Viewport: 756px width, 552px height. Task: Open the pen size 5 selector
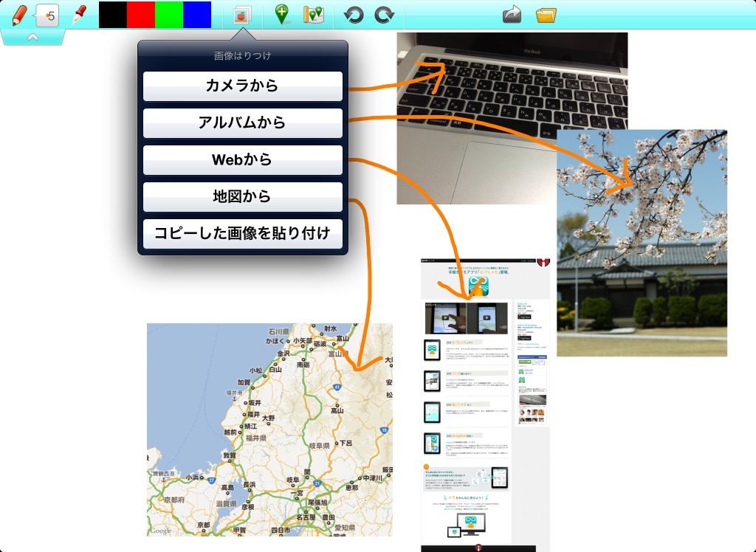(x=48, y=15)
